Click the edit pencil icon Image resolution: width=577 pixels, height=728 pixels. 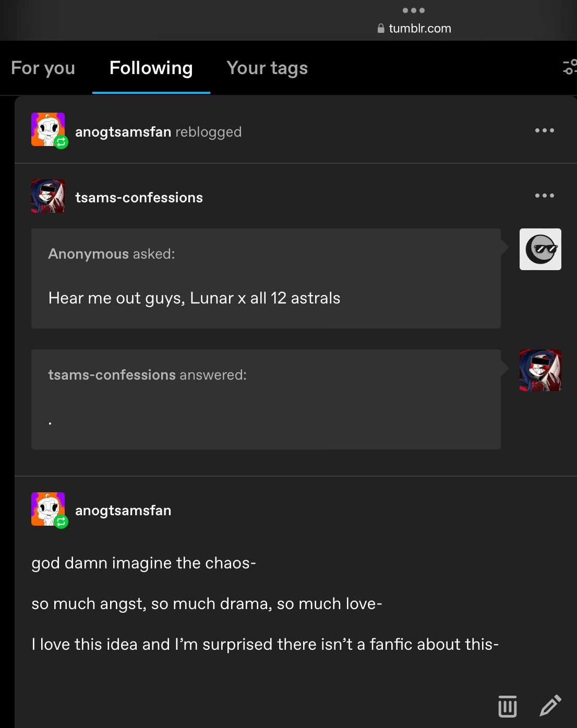(x=550, y=706)
